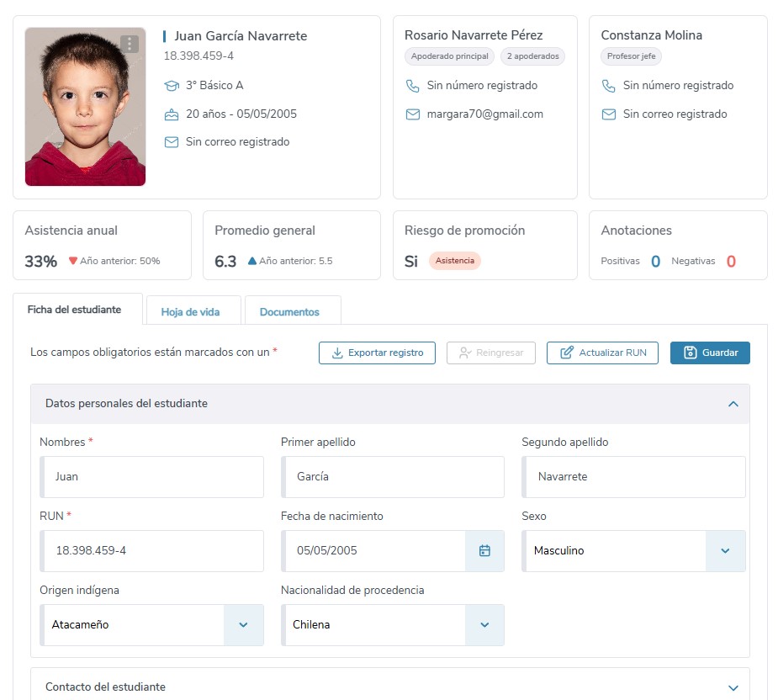The height and width of the screenshot is (700, 778).
Task: Click the red heart icon in Asistencia anual
Action: pos(73,261)
